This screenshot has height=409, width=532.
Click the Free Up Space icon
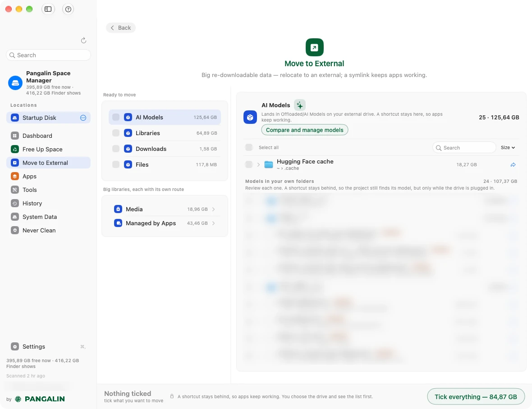tap(15, 150)
